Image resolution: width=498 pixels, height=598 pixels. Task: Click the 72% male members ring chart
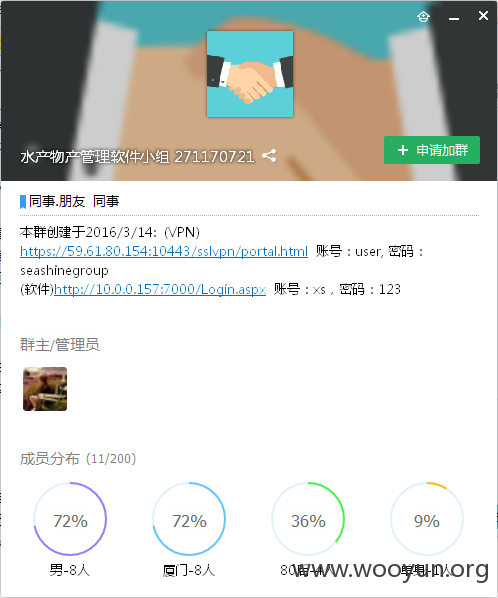tap(70, 519)
